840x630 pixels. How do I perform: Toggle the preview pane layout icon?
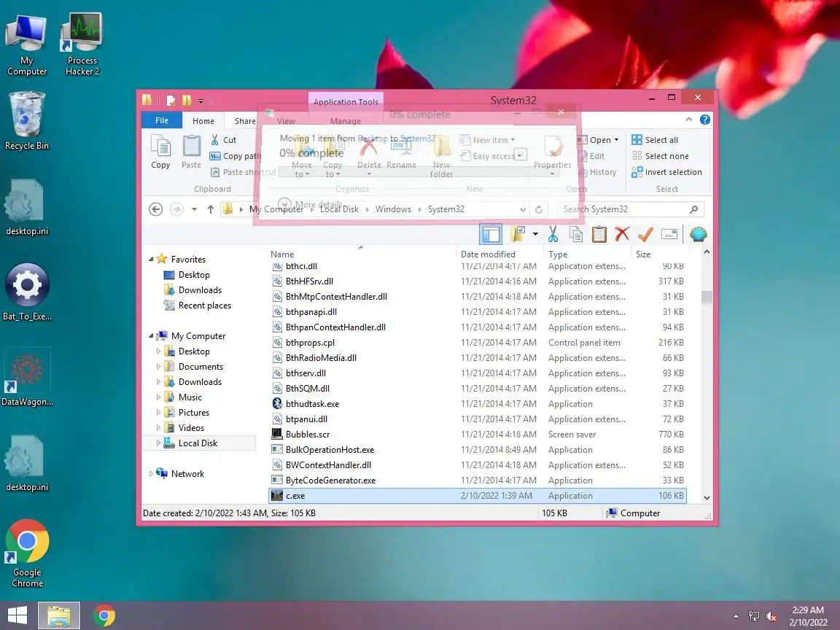(x=491, y=234)
